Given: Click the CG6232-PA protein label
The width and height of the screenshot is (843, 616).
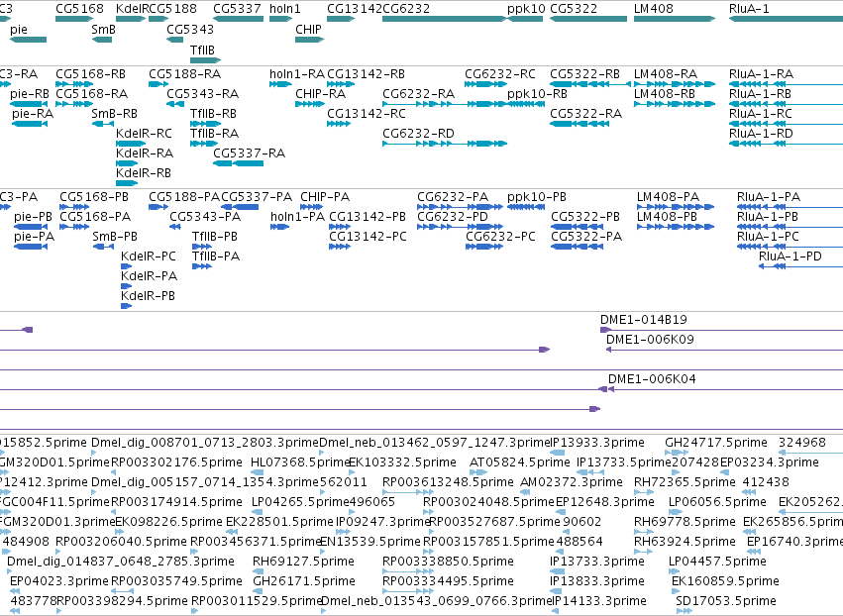Looking at the screenshot, I should [453, 197].
